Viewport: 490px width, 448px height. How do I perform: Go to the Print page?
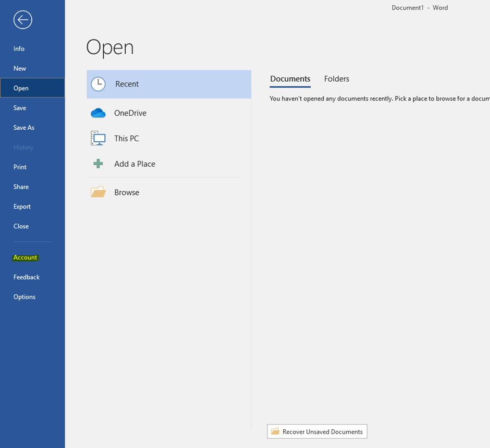coord(20,167)
